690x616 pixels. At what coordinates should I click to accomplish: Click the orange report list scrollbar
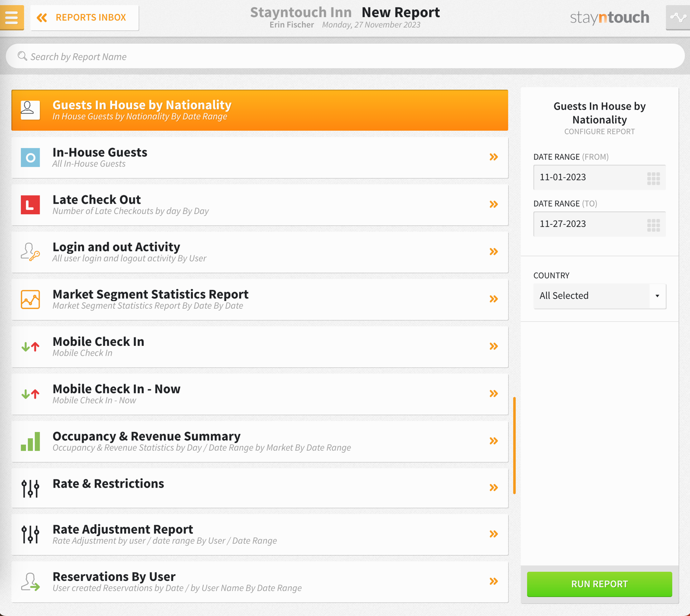click(514, 445)
